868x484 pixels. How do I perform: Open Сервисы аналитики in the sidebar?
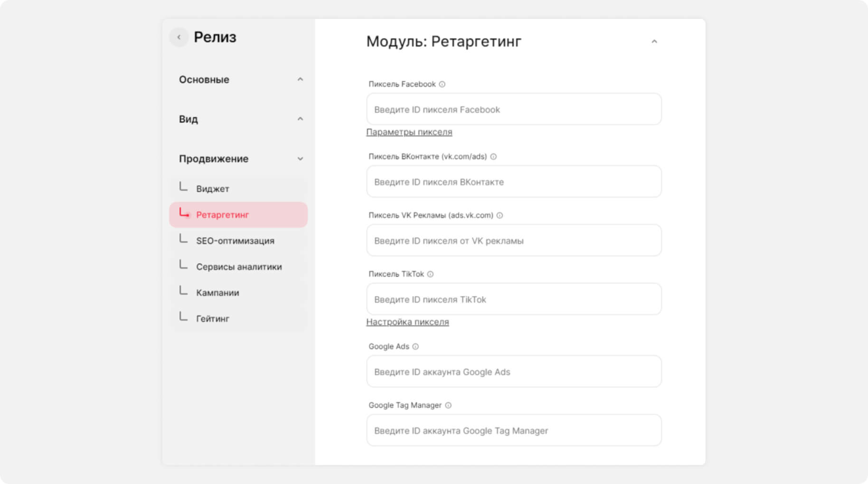click(x=239, y=267)
